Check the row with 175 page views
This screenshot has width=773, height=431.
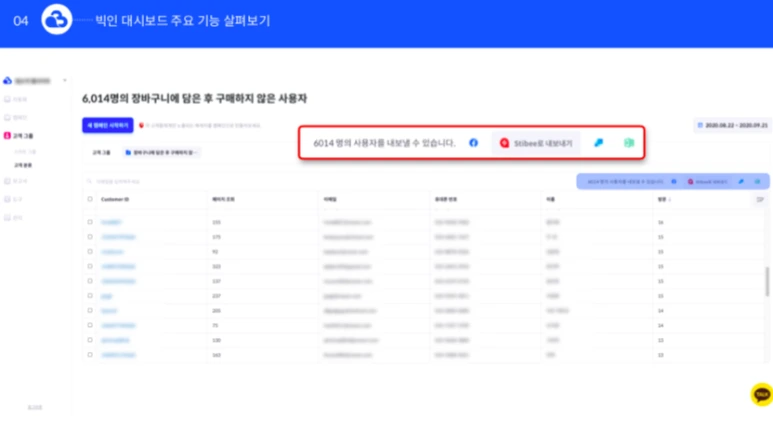90,237
